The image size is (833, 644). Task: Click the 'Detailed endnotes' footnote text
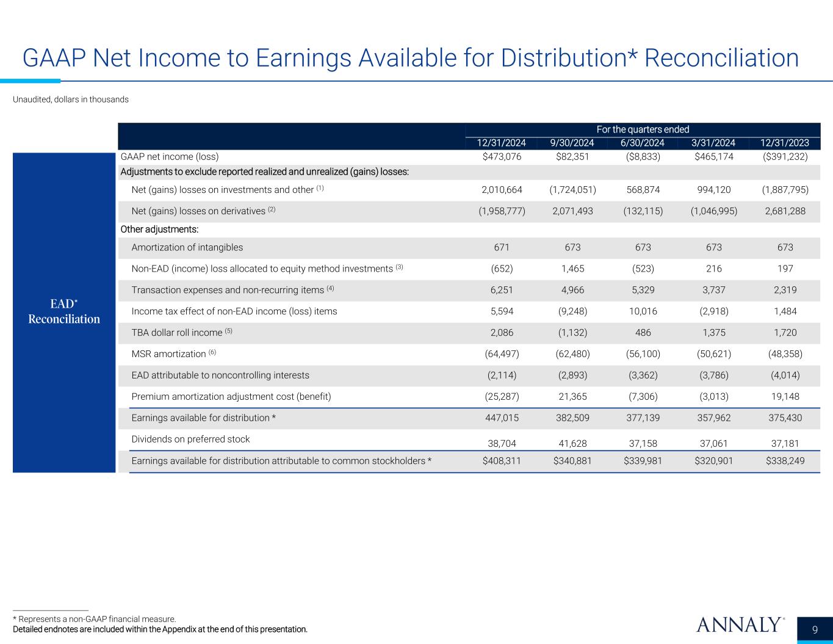click(x=160, y=629)
